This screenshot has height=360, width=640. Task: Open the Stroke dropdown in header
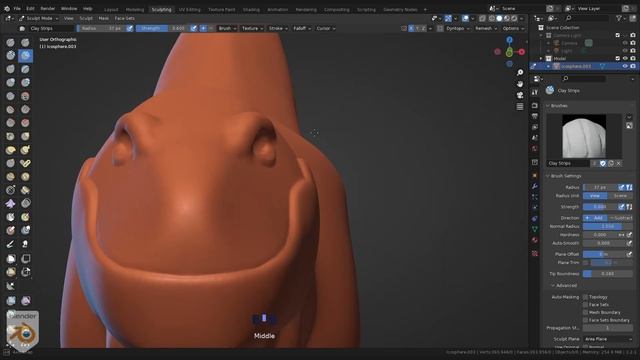pyautogui.click(x=278, y=28)
